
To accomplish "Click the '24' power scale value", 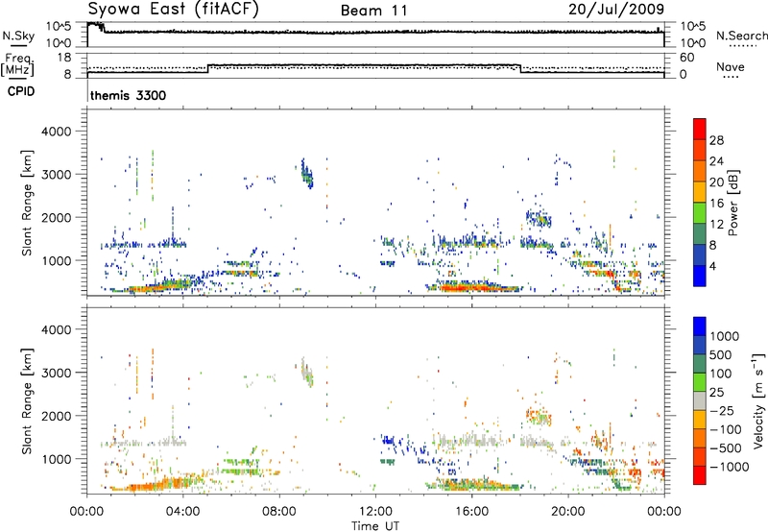I will click(x=716, y=161).
